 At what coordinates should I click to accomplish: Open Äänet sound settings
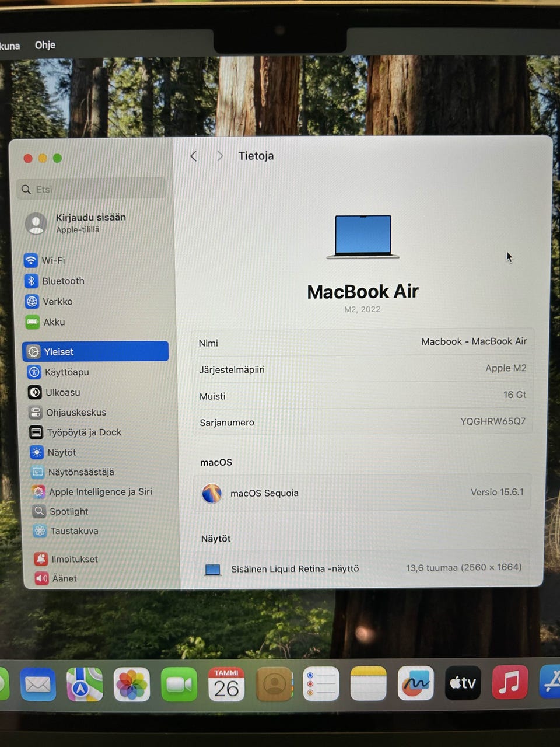(56, 578)
